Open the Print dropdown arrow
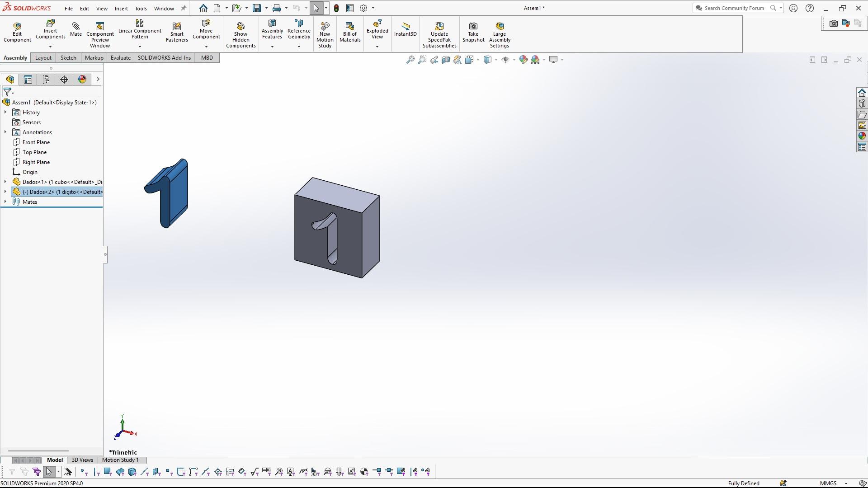 tap(286, 8)
